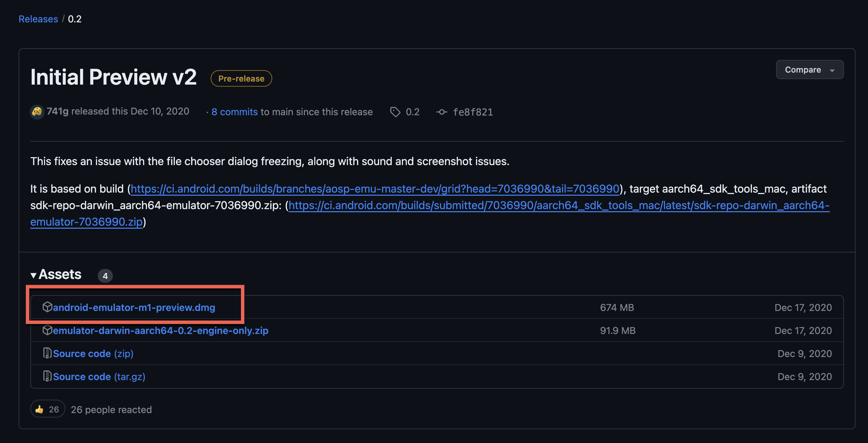The width and height of the screenshot is (868, 443).
Task: Click the Assets heading to collapse
Action: (60, 274)
